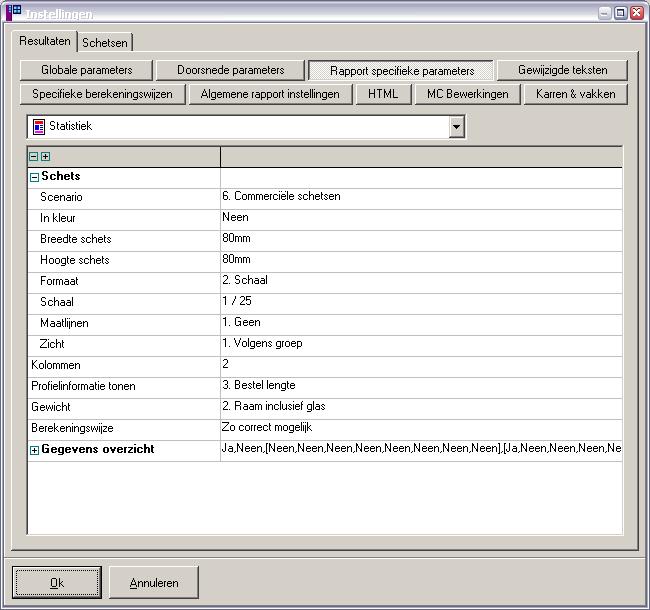The width and height of the screenshot is (650, 610).
Task: Click the Gegevens overzicht heading
Action: [98, 449]
